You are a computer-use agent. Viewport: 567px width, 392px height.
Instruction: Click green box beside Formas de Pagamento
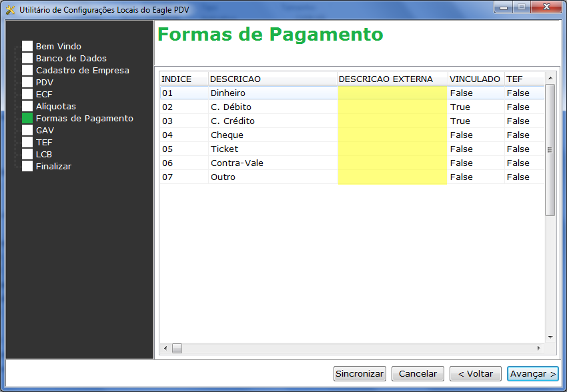click(x=27, y=118)
